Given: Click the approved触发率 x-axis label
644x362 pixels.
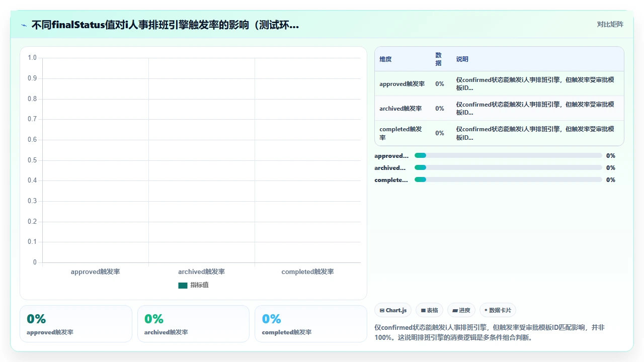Looking at the screenshot, I should point(96,272).
